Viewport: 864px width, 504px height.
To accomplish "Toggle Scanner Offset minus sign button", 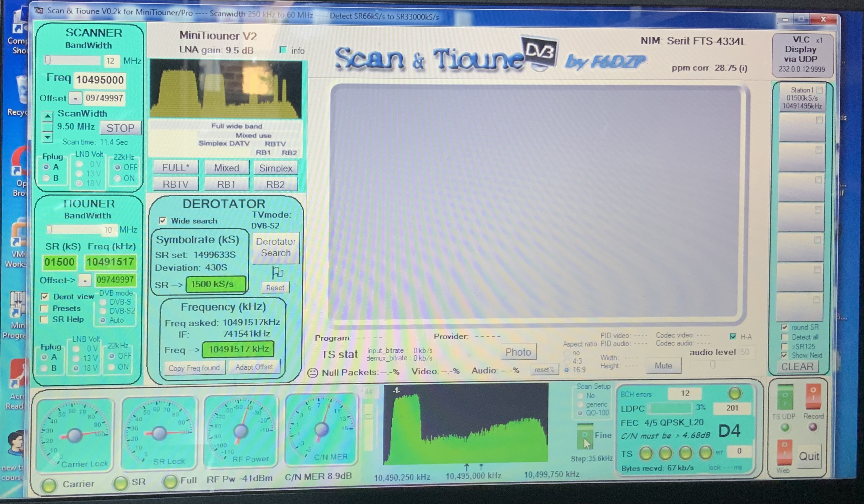I will pos(75,98).
